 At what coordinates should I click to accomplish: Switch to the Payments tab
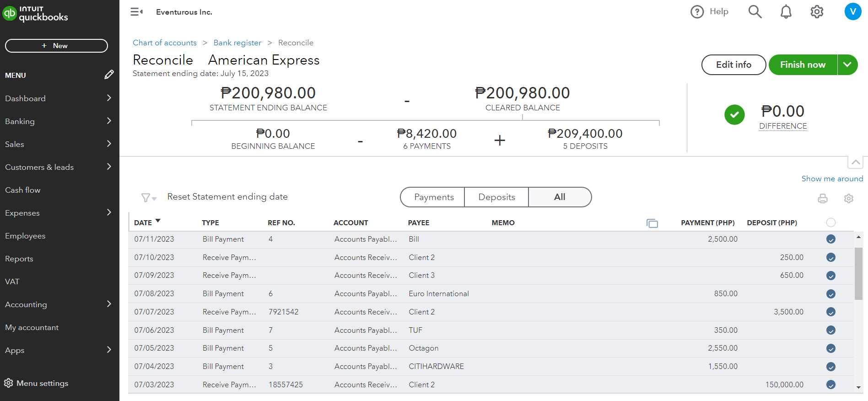[433, 197]
